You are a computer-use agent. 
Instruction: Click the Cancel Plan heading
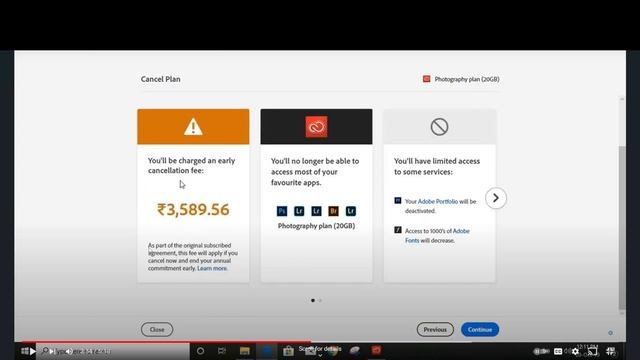pos(160,79)
